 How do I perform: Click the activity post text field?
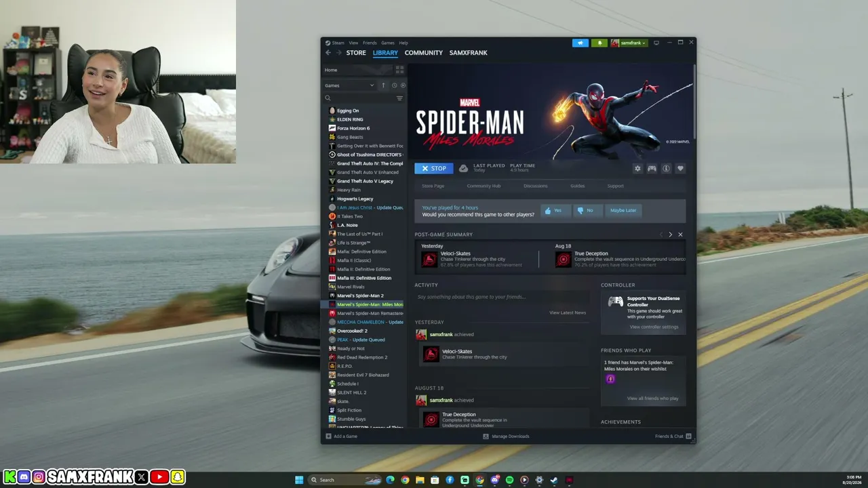(502, 297)
